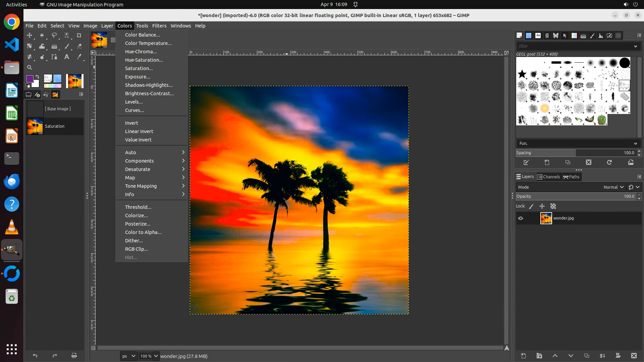
Task: Select the Text tool
Action: [67, 57]
